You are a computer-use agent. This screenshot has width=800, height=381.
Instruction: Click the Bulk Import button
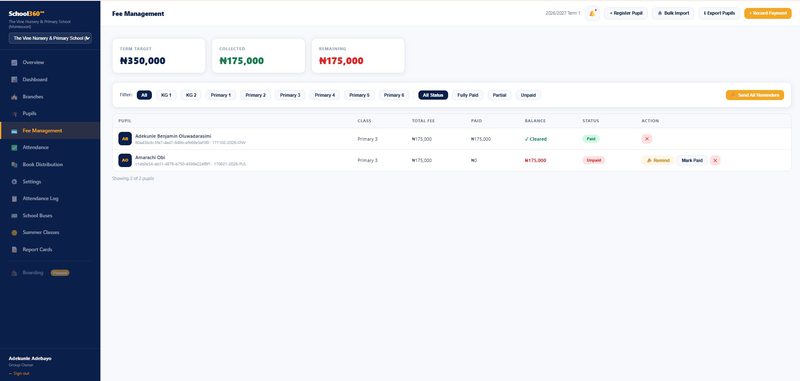coord(673,13)
